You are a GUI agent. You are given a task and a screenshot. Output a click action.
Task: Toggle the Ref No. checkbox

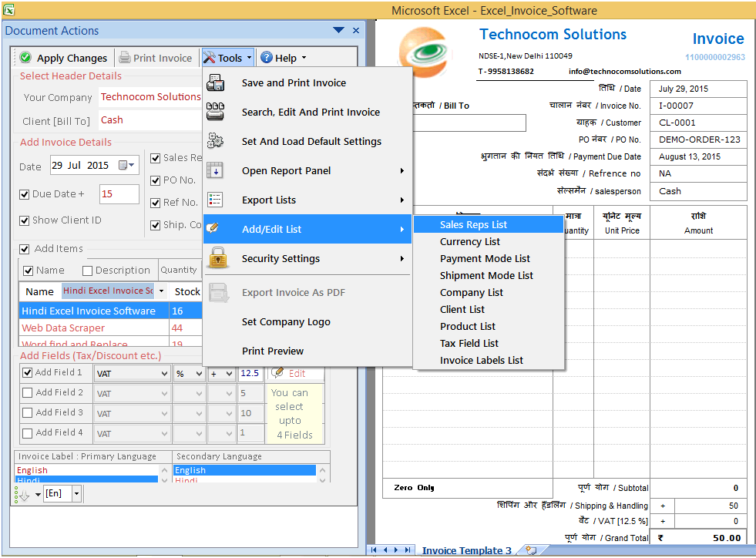[155, 203]
